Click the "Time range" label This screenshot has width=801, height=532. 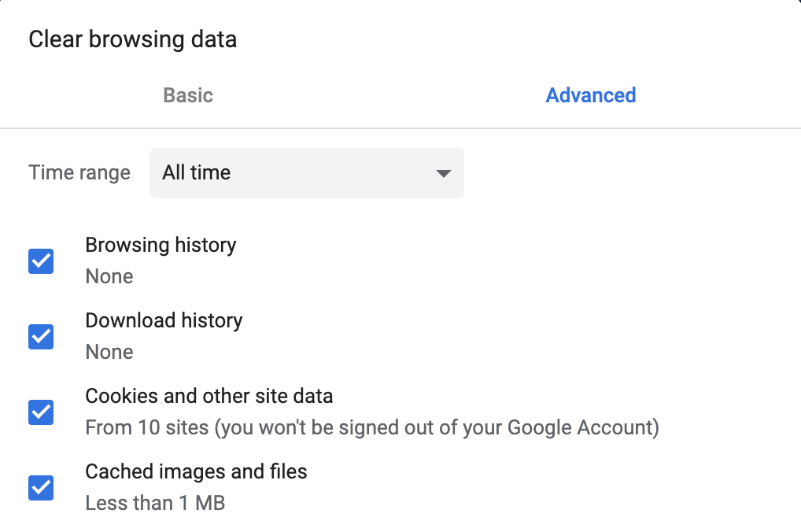(79, 173)
